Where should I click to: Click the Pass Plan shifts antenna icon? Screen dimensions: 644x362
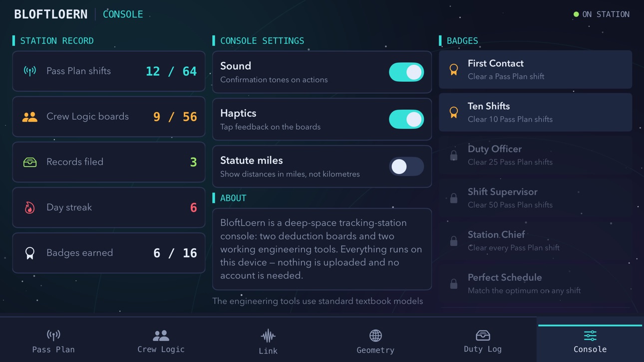click(30, 71)
